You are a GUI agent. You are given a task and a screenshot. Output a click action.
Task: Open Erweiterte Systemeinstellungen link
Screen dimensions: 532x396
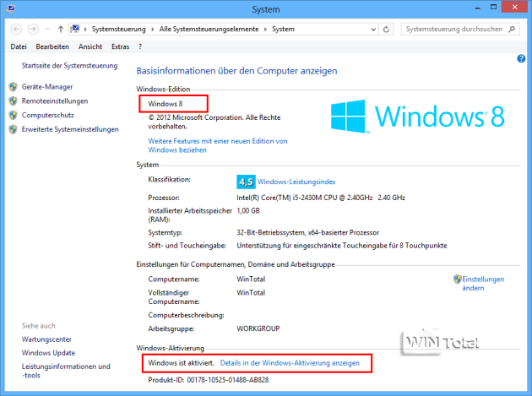point(70,129)
